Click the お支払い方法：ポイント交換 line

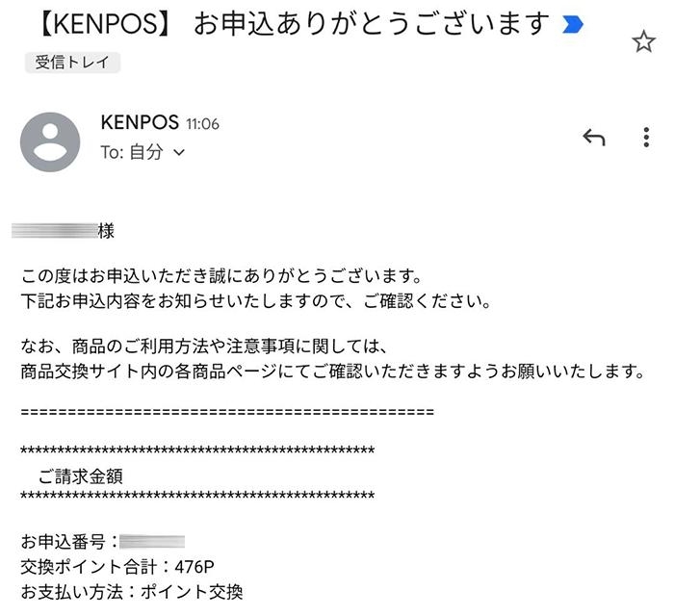point(132,592)
